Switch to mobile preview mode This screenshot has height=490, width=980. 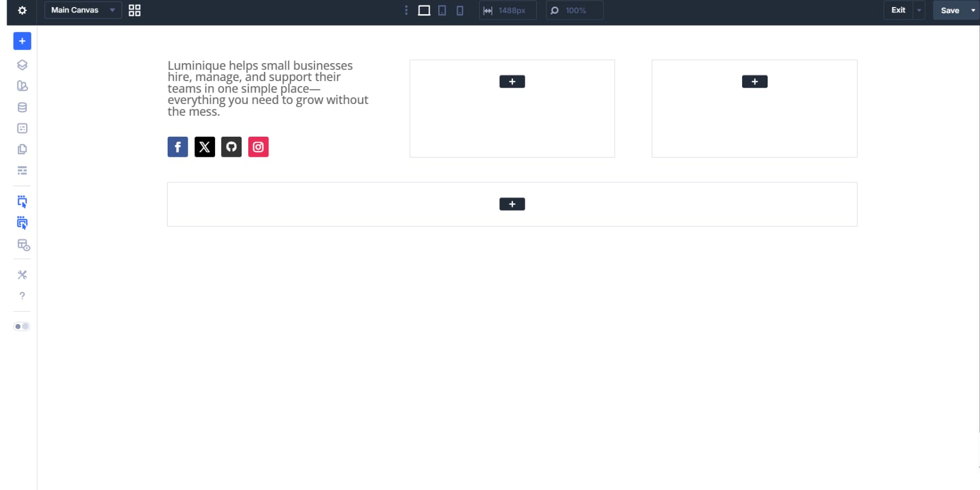(x=460, y=10)
